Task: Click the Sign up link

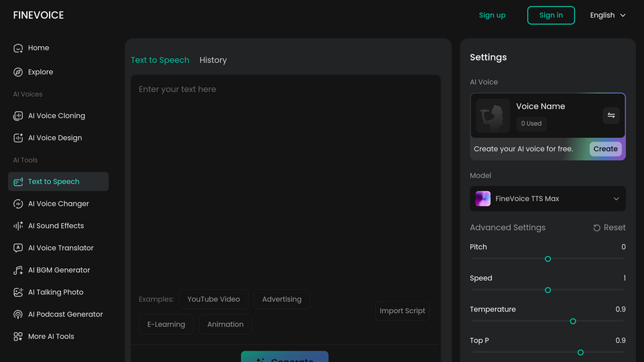Action: pos(492,15)
